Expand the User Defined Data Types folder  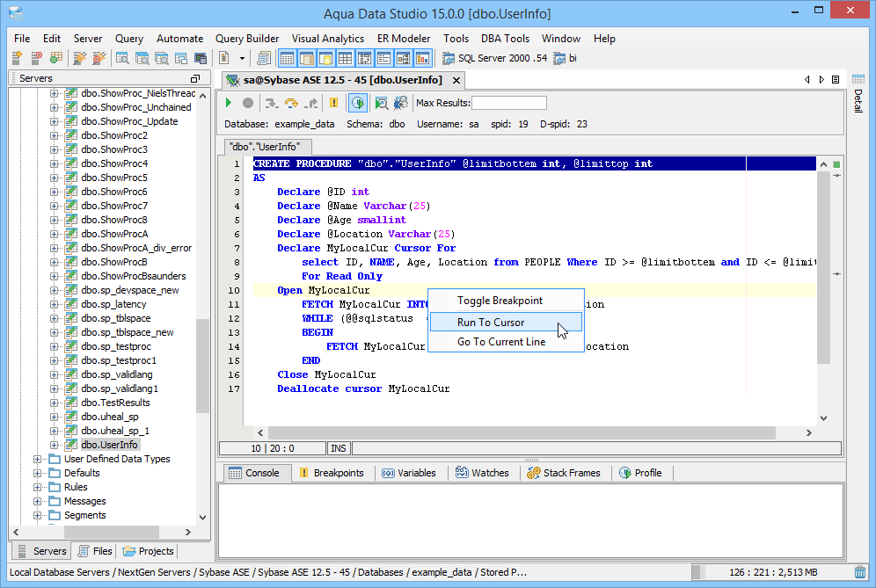[37, 459]
